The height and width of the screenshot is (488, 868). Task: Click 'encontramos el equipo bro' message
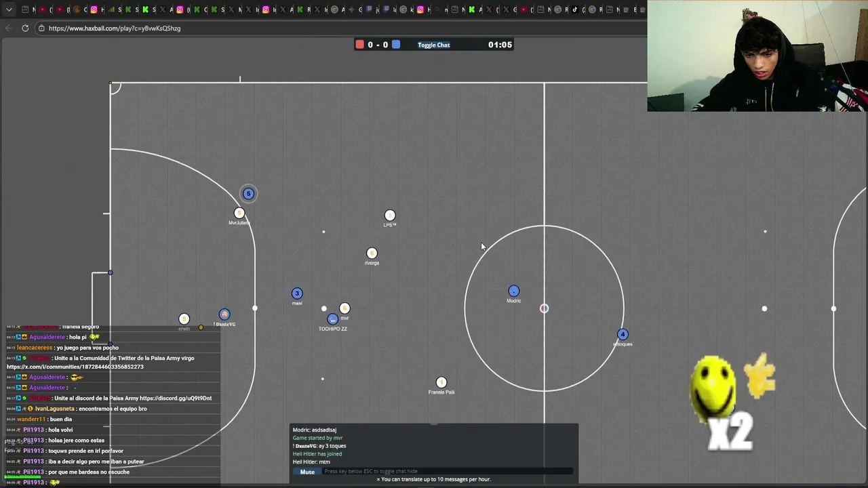pyautogui.click(x=113, y=409)
